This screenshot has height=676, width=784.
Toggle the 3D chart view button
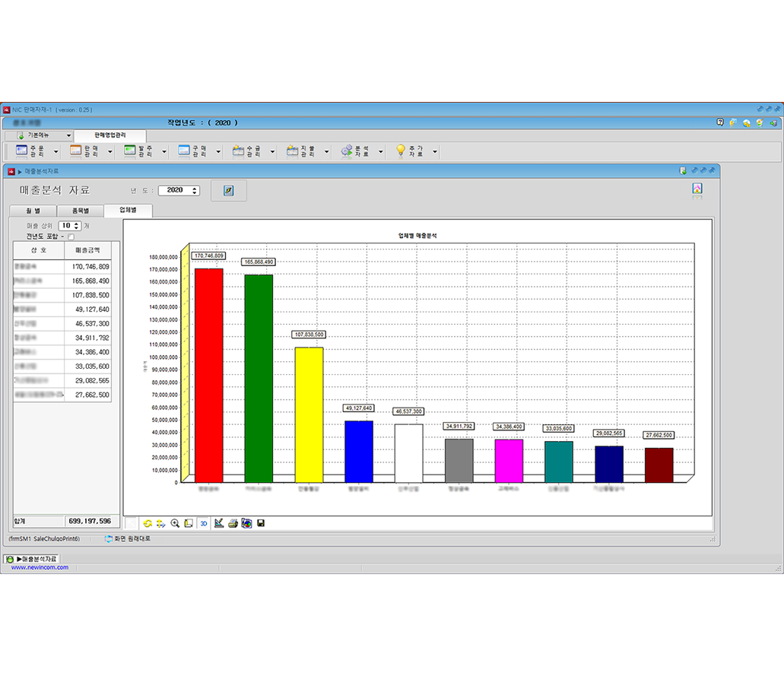204,523
